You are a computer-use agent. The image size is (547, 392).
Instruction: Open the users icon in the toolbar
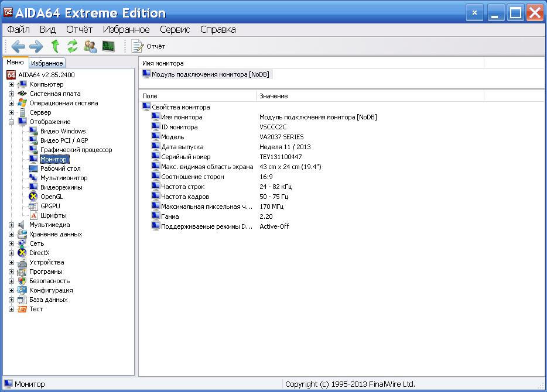pos(90,46)
